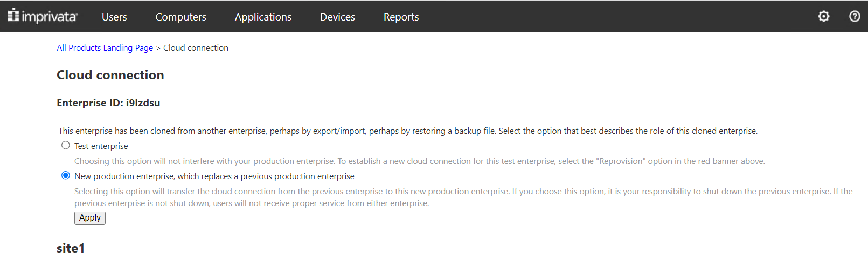This screenshot has height=266, width=868.
Task: Click the Enterprise ID i9lzdsu text
Action: click(x=108, y=103)
